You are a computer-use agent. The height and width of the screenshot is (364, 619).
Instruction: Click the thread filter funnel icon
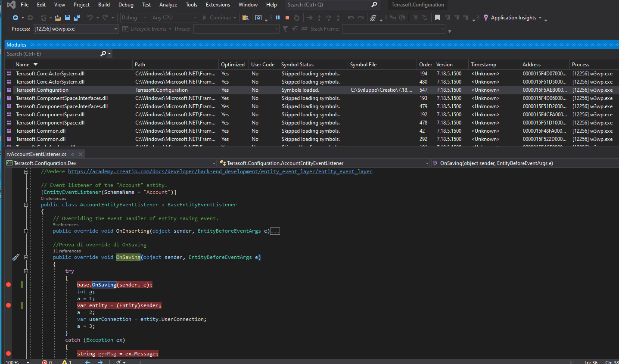coord(285,29)
